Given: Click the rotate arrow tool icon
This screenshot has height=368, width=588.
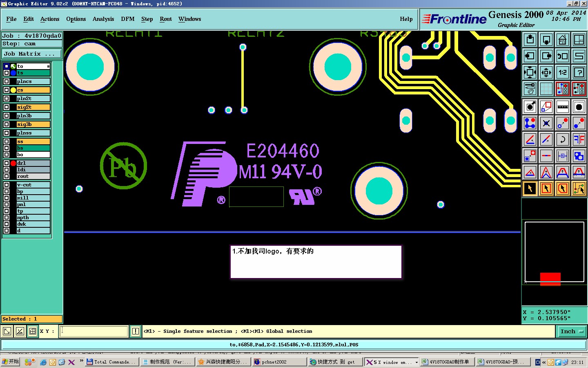Looking at the screenshot, I should 563,139.
